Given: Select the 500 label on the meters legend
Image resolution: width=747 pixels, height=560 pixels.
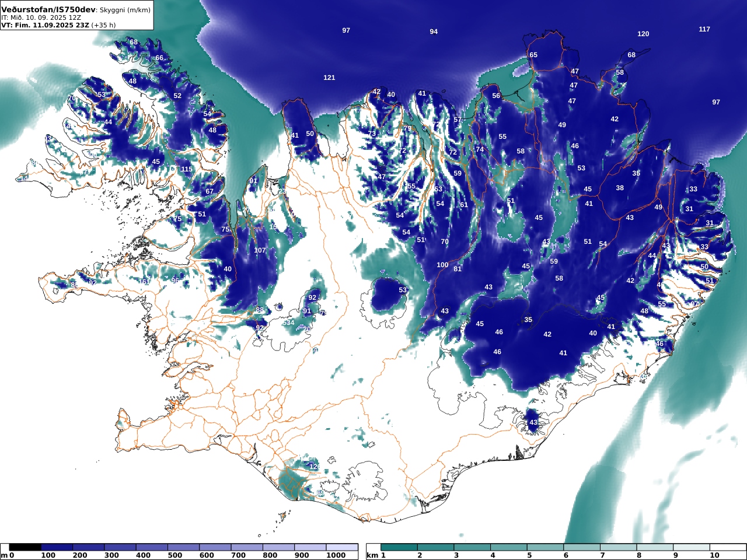Looking at the screenshot, I should click(x=175, y=555).
